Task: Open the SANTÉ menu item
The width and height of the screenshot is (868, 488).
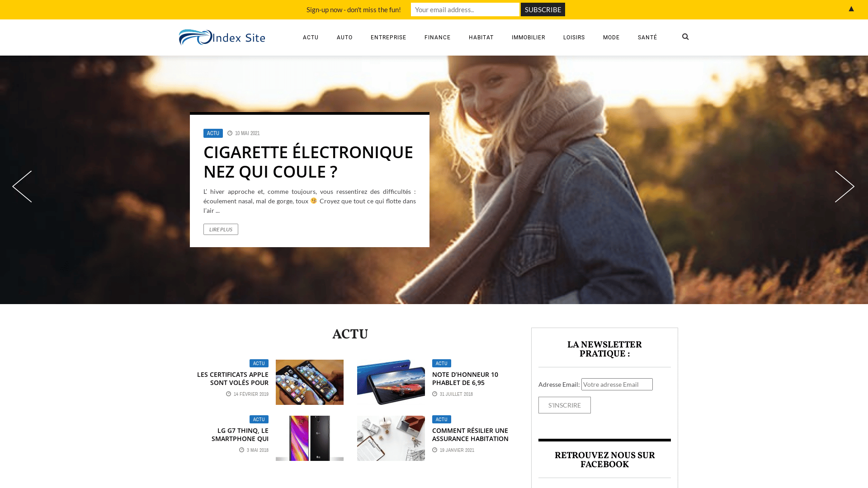Action: click(x=647, y=38)
